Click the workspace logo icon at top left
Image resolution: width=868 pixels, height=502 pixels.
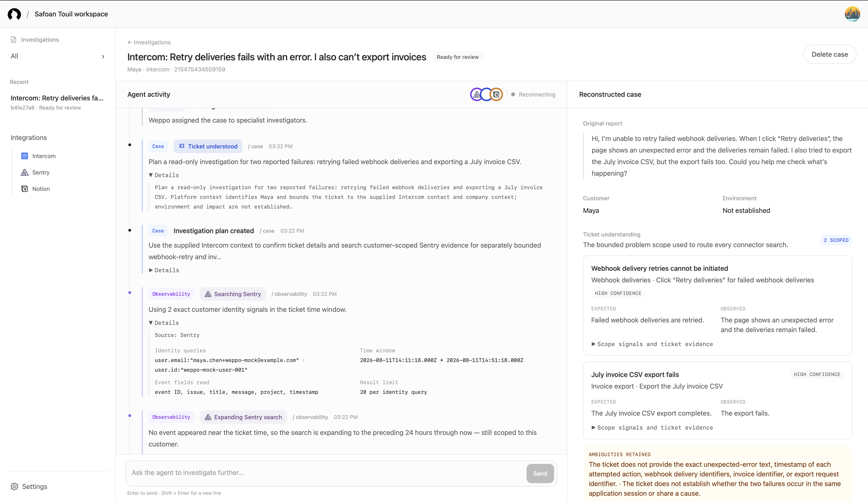14,14
